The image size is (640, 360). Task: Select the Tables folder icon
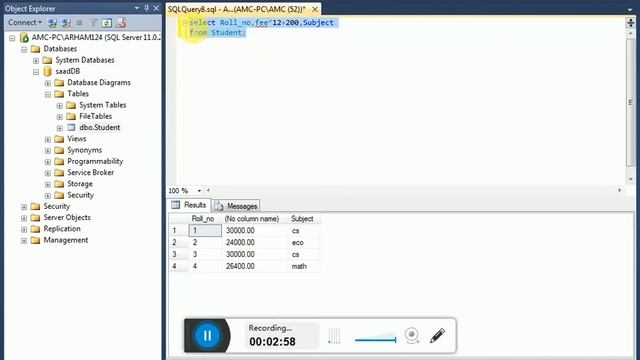coord(59,94)
